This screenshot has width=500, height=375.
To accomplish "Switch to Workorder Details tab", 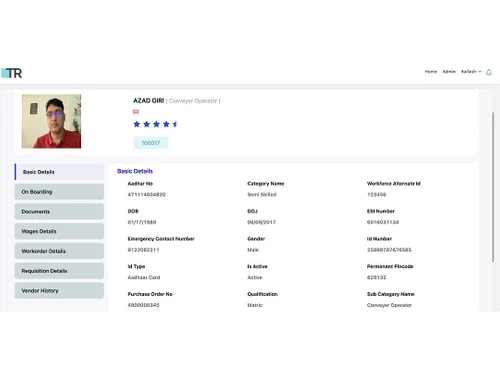I will tap(59, 251).
